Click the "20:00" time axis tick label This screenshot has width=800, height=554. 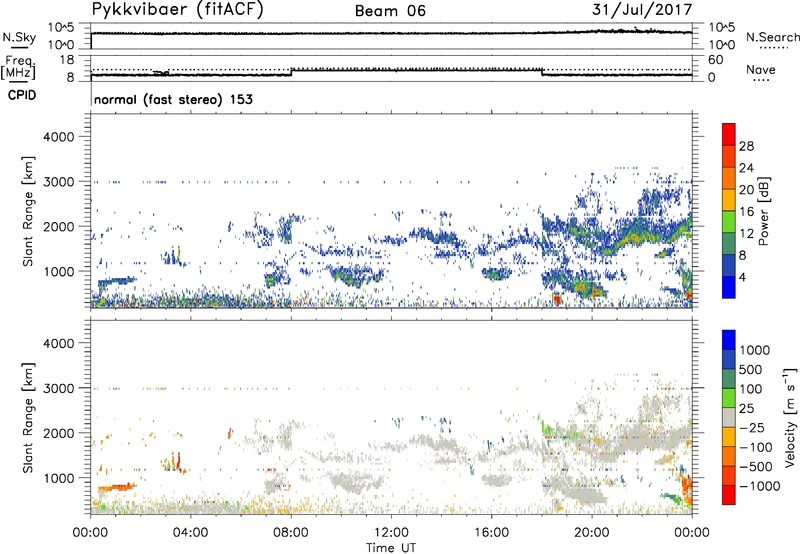click(591, 533)
